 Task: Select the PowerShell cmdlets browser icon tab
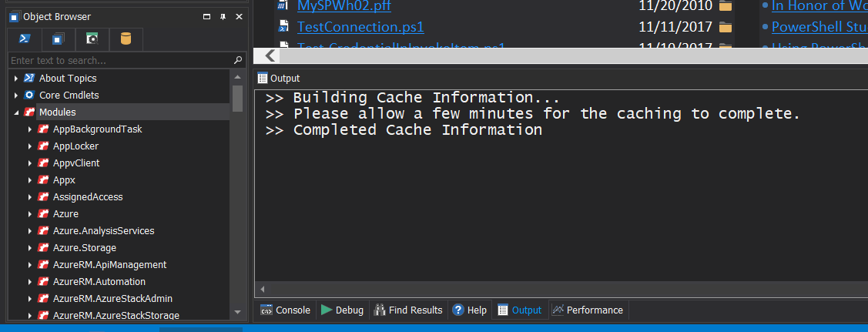pos(25,39)
